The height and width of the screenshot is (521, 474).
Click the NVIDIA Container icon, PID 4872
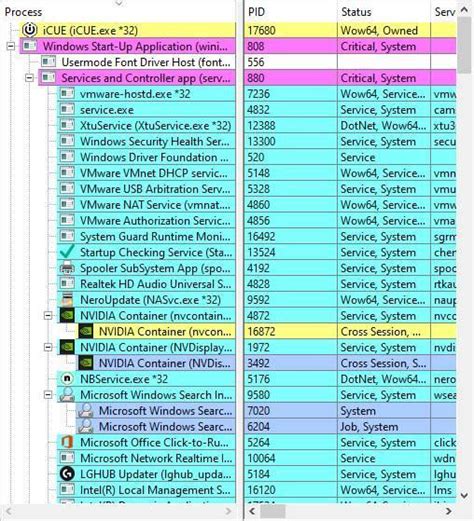67,315
